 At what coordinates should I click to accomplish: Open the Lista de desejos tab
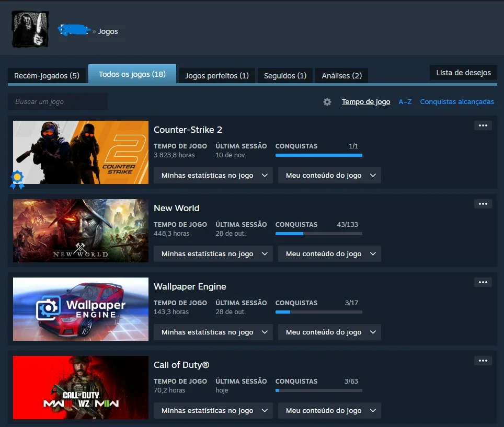[464, 73]
